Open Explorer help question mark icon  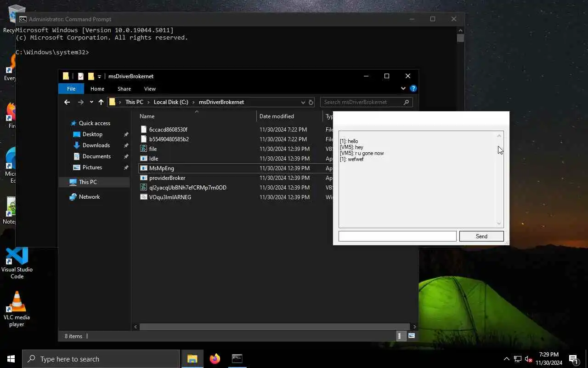(413, 88)
